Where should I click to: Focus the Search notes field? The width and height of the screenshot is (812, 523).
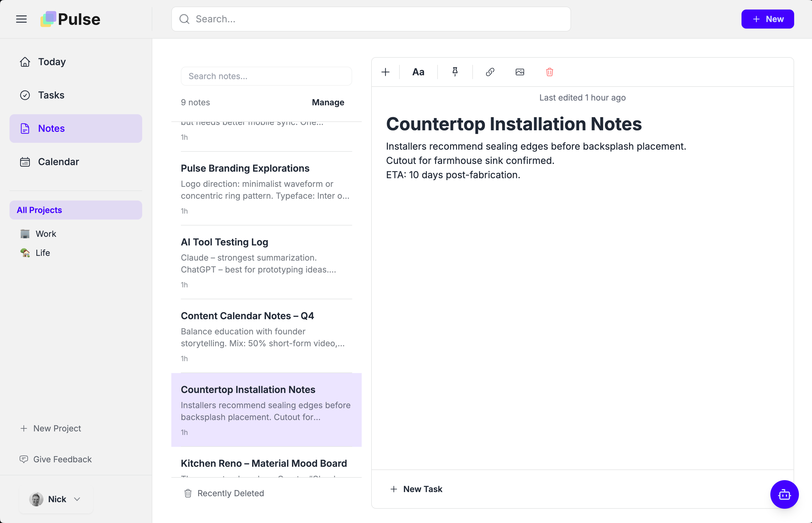click(x=266, y=76)
